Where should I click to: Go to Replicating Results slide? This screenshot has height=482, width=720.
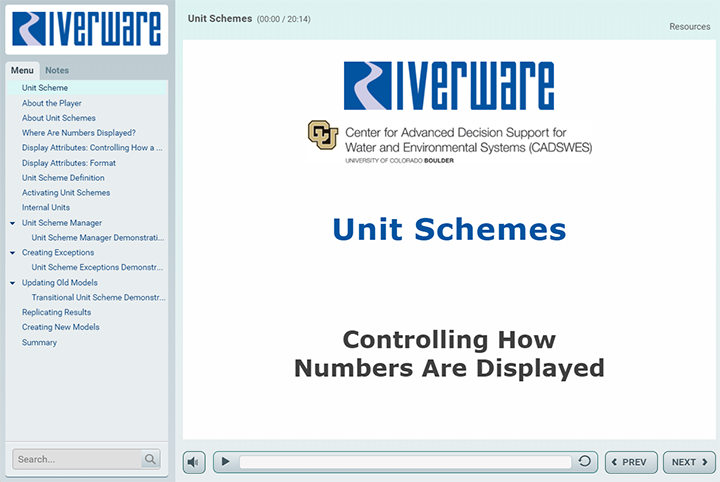(56, 312)
